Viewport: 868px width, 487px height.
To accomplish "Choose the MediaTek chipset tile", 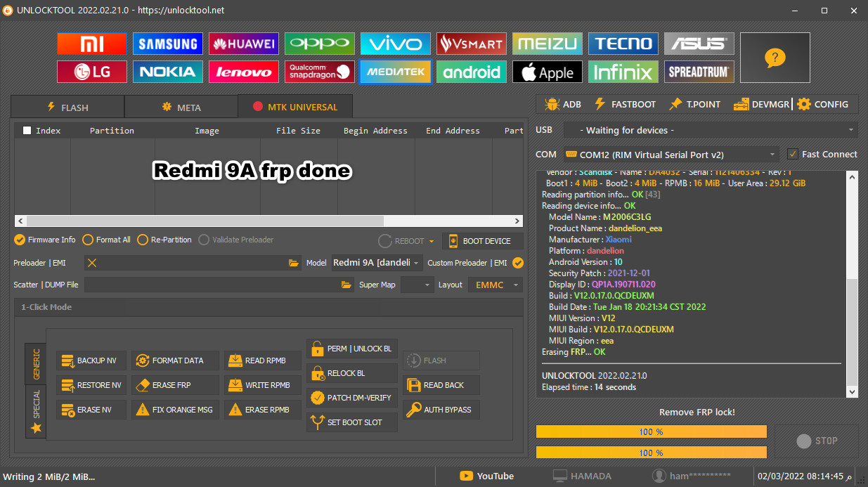I will click(x=396, y=72).
